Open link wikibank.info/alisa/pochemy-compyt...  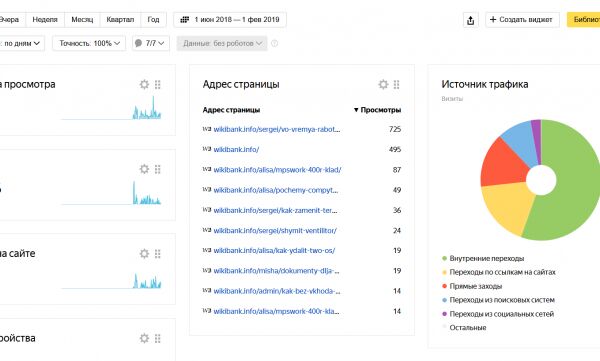pyautogui.click(x=276, y=190)
